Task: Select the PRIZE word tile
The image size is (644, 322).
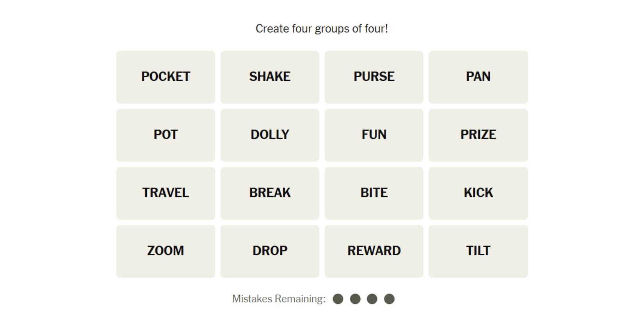Action: [x=478, y=135]
